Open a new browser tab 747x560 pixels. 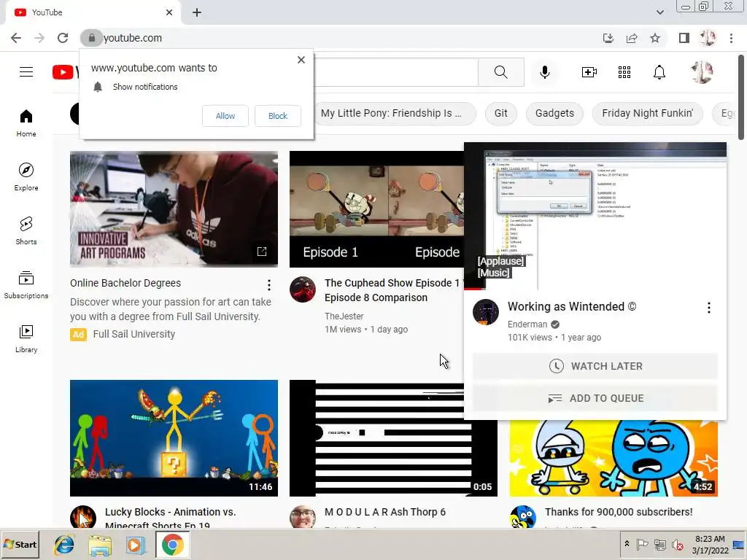coord(197,12)
